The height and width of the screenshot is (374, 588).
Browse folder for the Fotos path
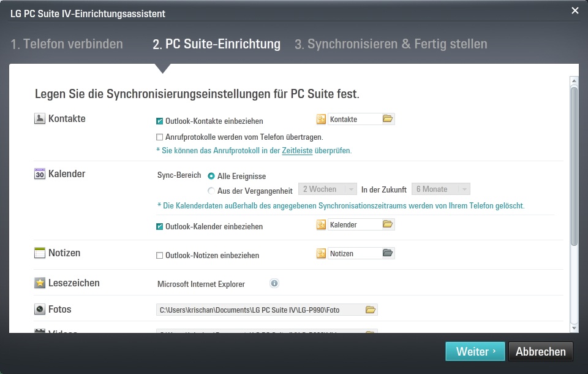click(370, 310)
